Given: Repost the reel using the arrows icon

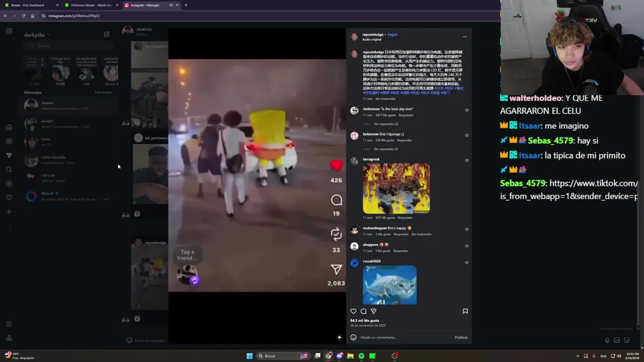Looking at the screenshot, I should 336,234.
